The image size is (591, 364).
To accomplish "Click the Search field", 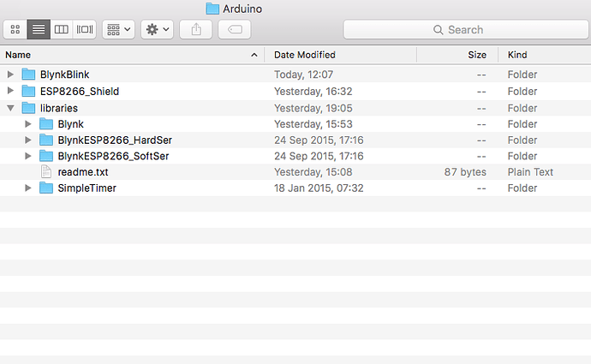I will [x=466, y=29].
